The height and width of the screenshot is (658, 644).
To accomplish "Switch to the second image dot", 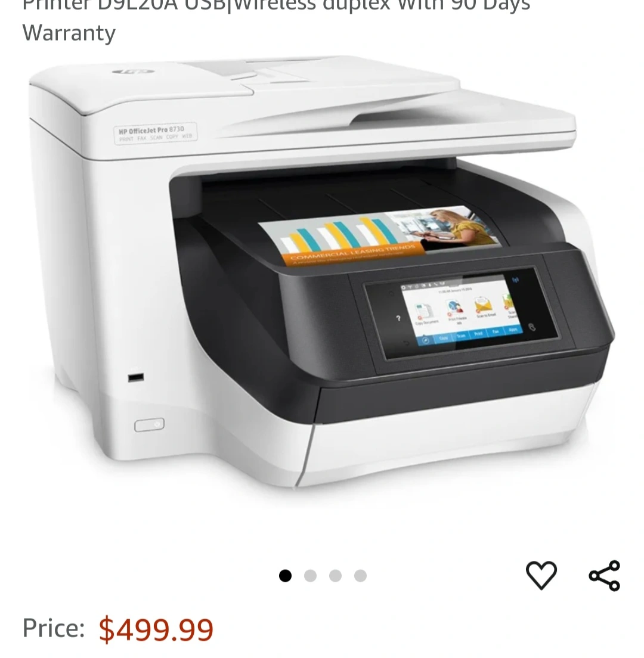I will click(310, 576).
